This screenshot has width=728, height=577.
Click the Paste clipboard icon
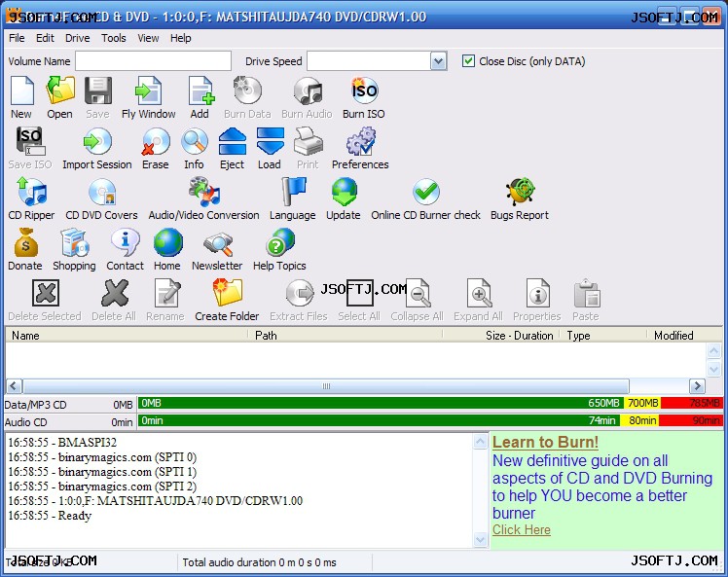click(587, 293)
